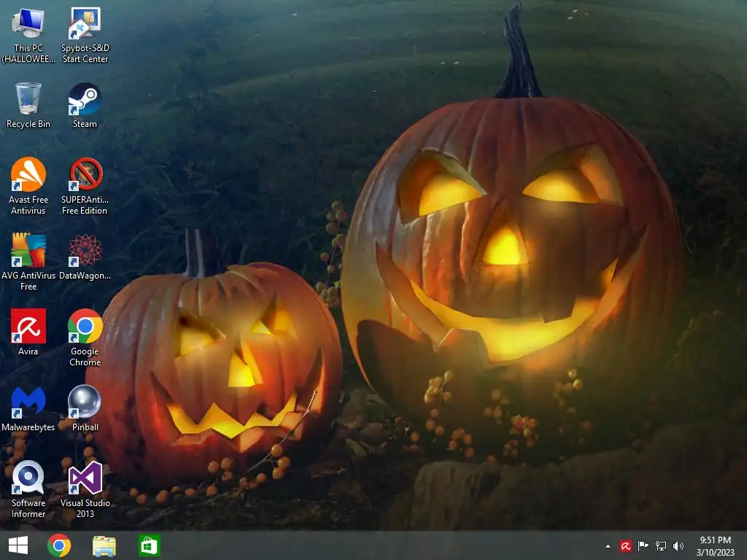
Task: Open network status tray icon
Action: [x=661, y=546]
